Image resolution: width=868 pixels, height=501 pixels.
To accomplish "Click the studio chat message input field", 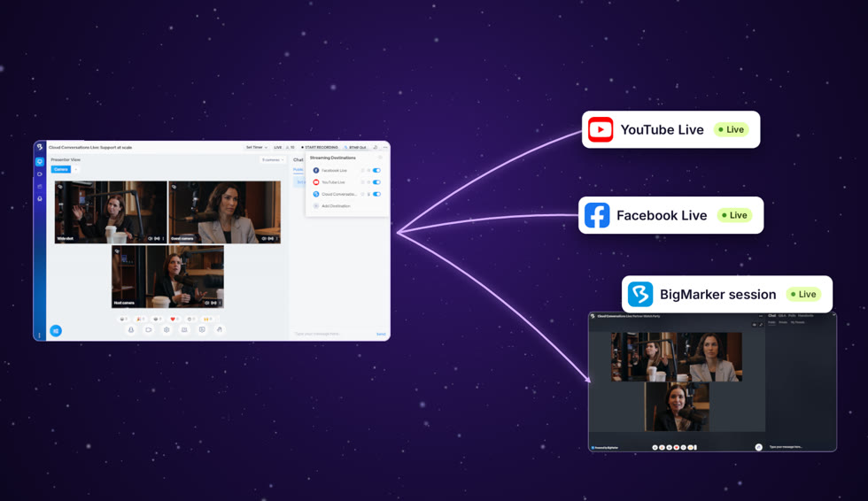I will point(333,334).
